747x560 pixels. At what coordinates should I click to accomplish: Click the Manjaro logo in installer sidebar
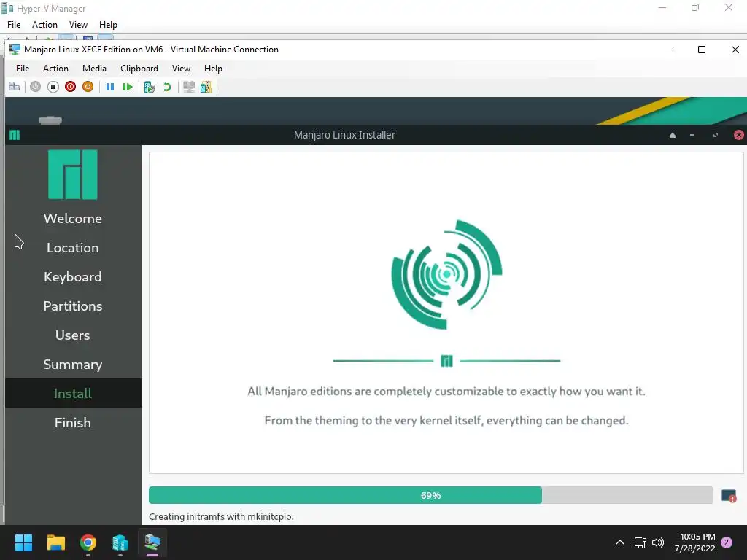(x=73, y=174)
